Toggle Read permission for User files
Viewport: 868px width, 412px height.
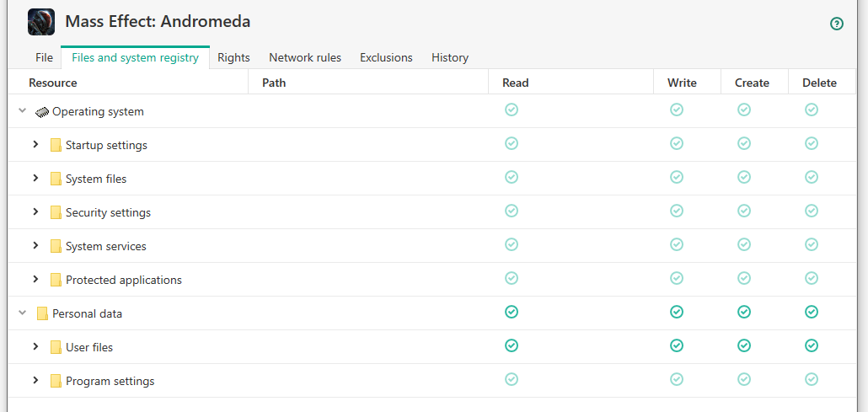pos(512,345)
